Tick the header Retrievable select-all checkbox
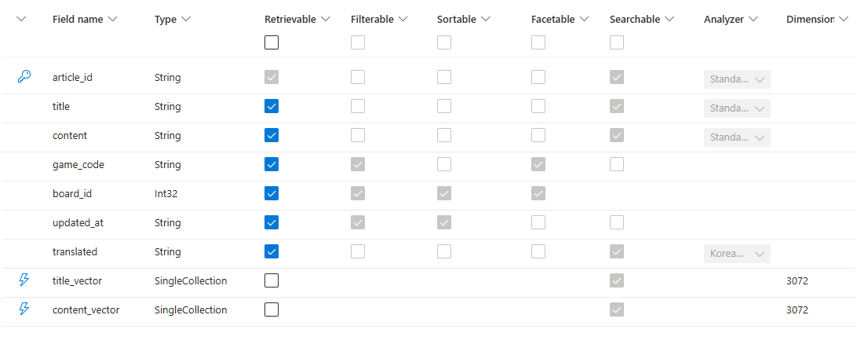Image resolution: width=868 pixels, height=337 pixels. click(272, 42)
